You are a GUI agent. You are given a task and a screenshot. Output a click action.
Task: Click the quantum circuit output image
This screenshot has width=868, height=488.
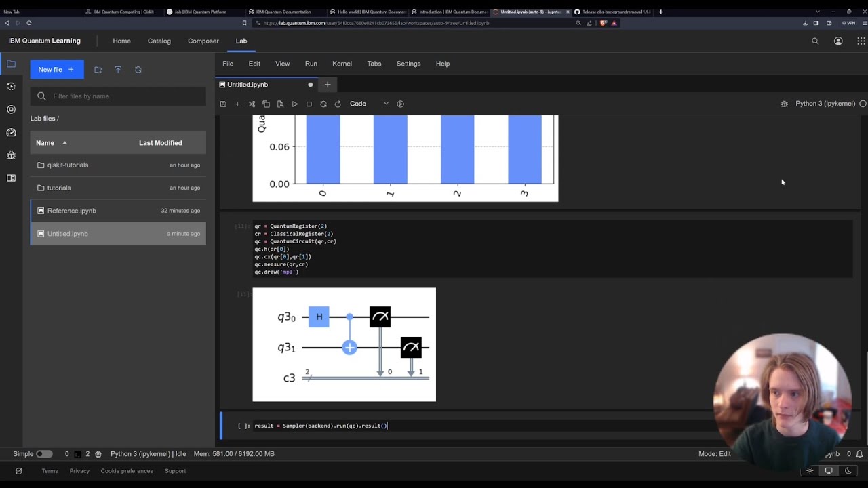pyautogui.click(x=344, y=344)
